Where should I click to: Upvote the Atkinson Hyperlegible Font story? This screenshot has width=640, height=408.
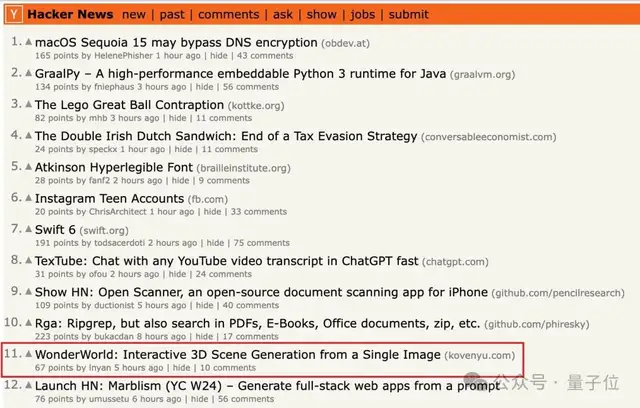(x=29, y=168)
